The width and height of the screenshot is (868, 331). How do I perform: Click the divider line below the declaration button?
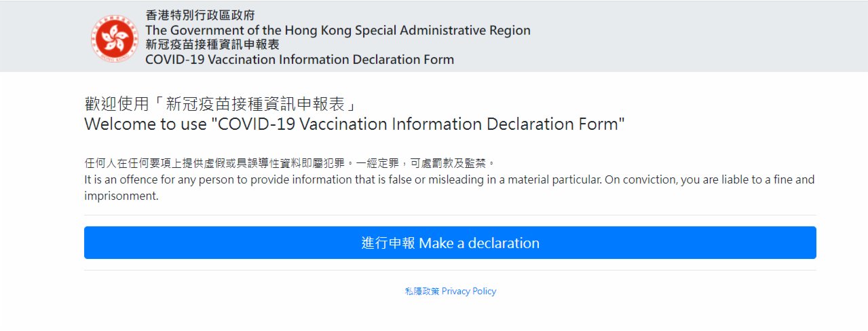450,270
